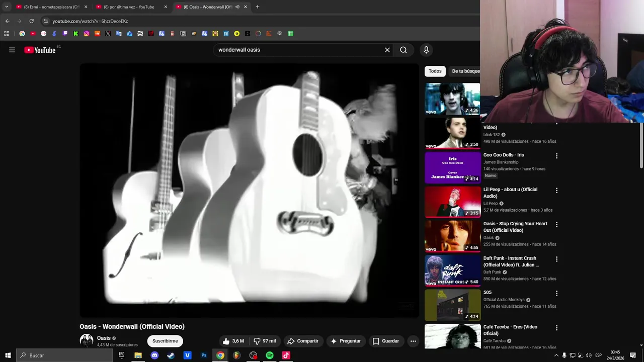
Task: Open Windows notification center
Action: (633, 355)
